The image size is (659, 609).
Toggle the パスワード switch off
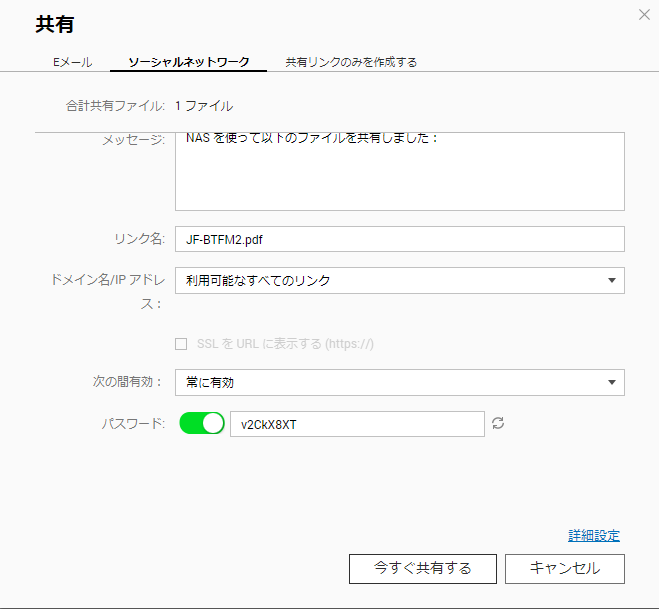202,423
